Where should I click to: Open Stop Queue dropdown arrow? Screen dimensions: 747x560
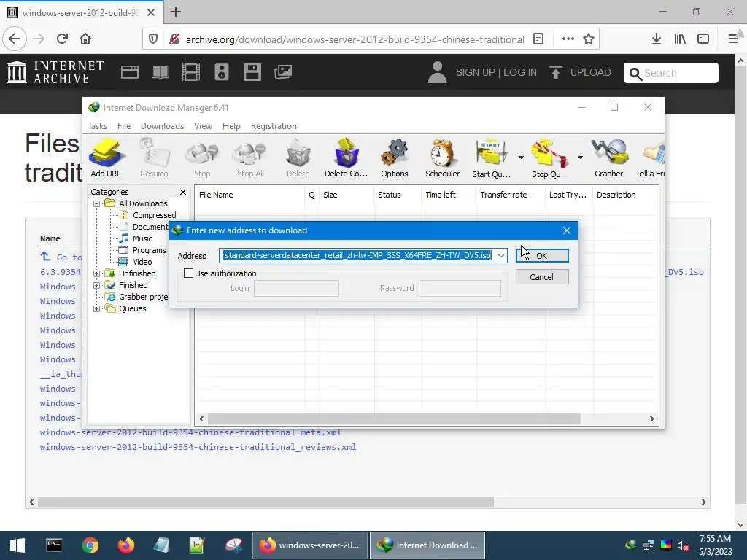[580, 157]
